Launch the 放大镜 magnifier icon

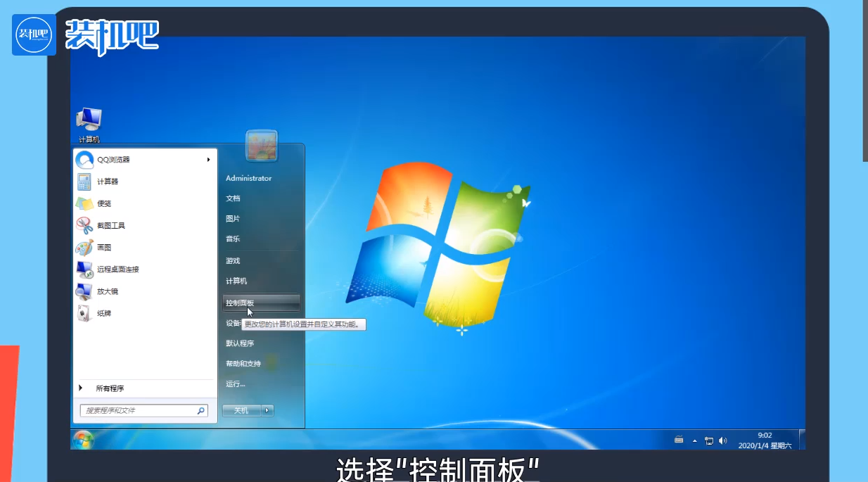[x=84, y=291]
